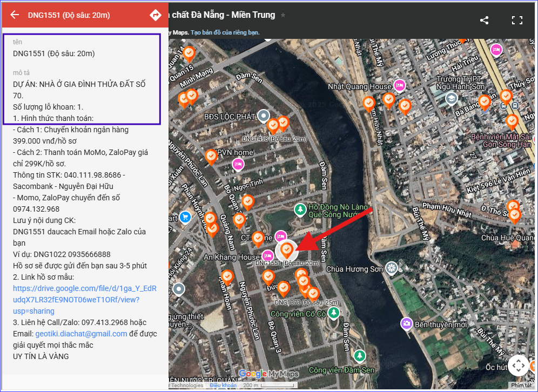Click the 'Ví dụ: DNG1022 0935666888' line
Viewport: 538px width, 392px height.
click(62, 254)
